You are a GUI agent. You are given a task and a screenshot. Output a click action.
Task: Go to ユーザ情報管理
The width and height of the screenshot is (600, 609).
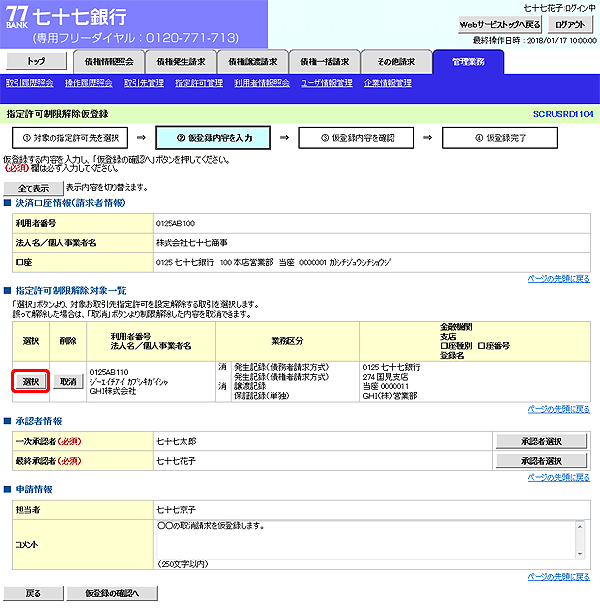point(327,83)
